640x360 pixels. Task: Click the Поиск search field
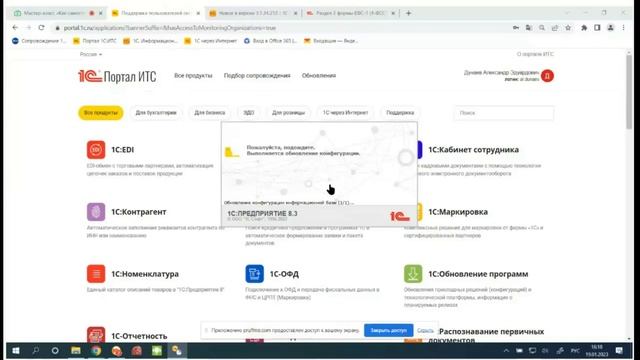[x=504, y=113]
